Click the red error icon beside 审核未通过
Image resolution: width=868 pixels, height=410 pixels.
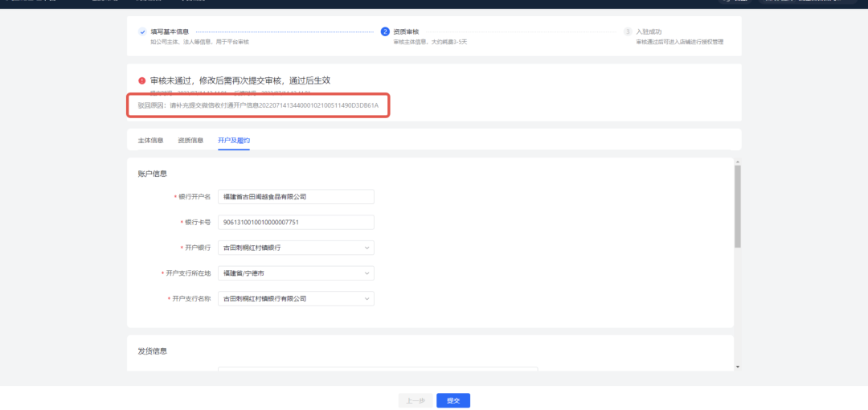pos(141,81)
